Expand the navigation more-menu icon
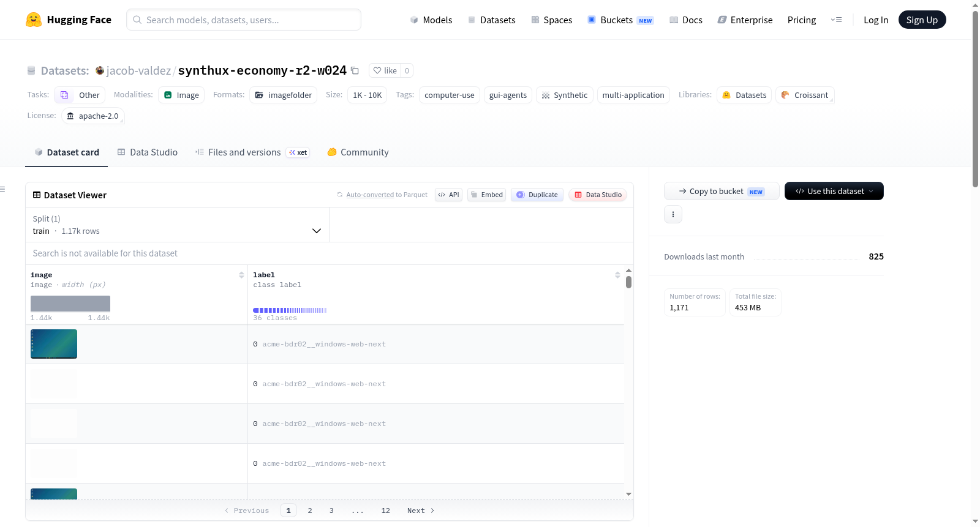This screenshot has height=527, width=980. point(836,20)
